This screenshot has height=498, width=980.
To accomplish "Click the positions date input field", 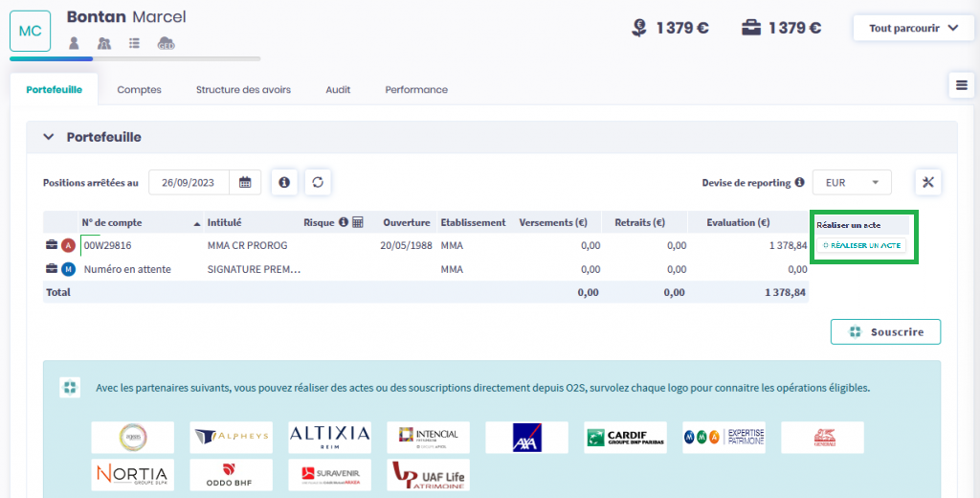I will [189, 182].
